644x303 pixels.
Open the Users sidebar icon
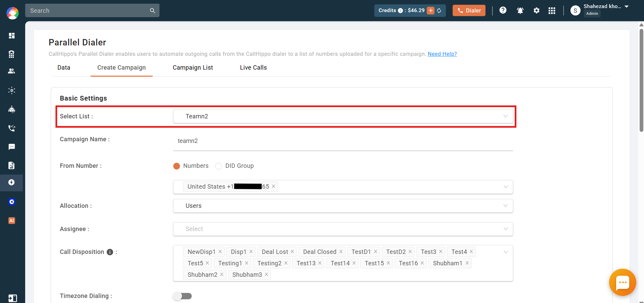12,71
